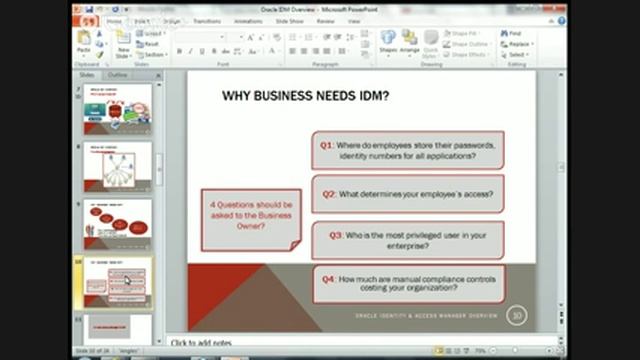Click the Replace button
The width and height of the screenshot is (640, 360).
517,44
